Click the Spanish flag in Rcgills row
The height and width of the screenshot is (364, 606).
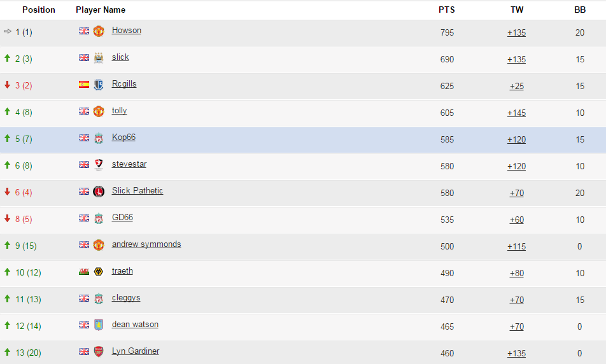click(x=84, y=84)
